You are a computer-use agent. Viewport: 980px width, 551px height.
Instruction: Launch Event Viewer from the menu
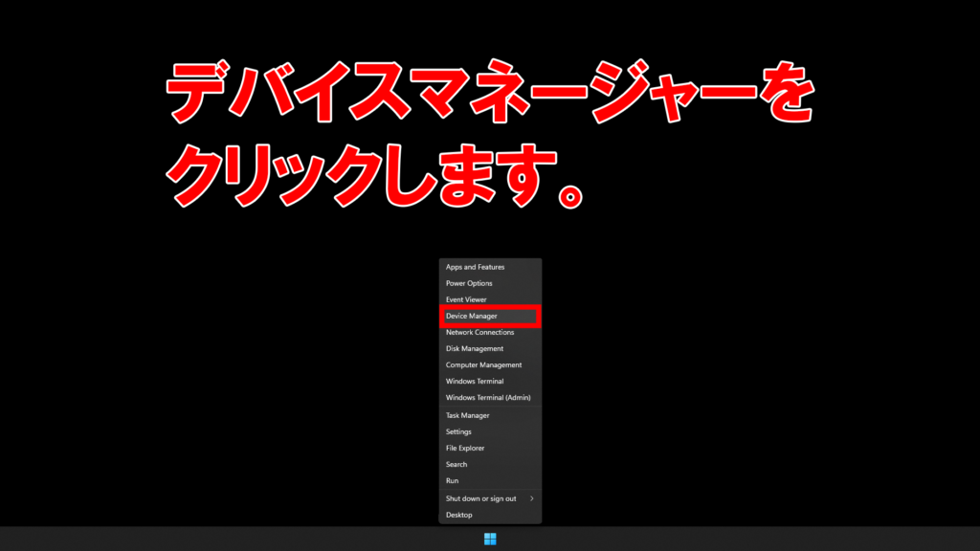pos(466,299)
